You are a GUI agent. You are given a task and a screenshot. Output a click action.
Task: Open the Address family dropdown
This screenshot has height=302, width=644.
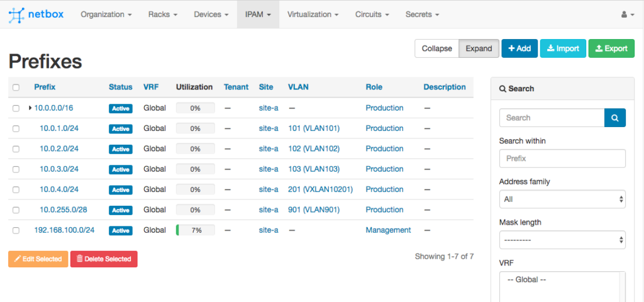click(562, 199)
